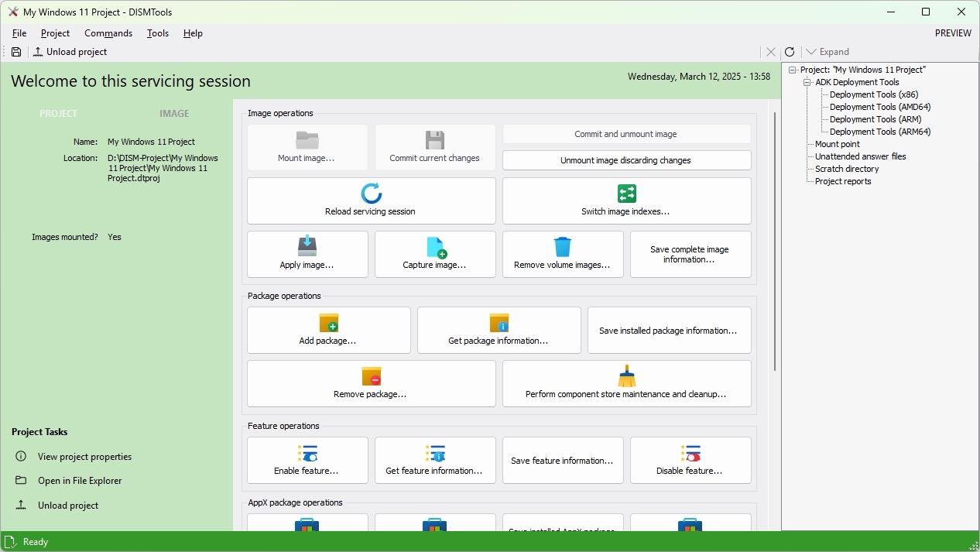Collapse the Project "My Windows 11 Project" tree node

[x=793, y=70]
